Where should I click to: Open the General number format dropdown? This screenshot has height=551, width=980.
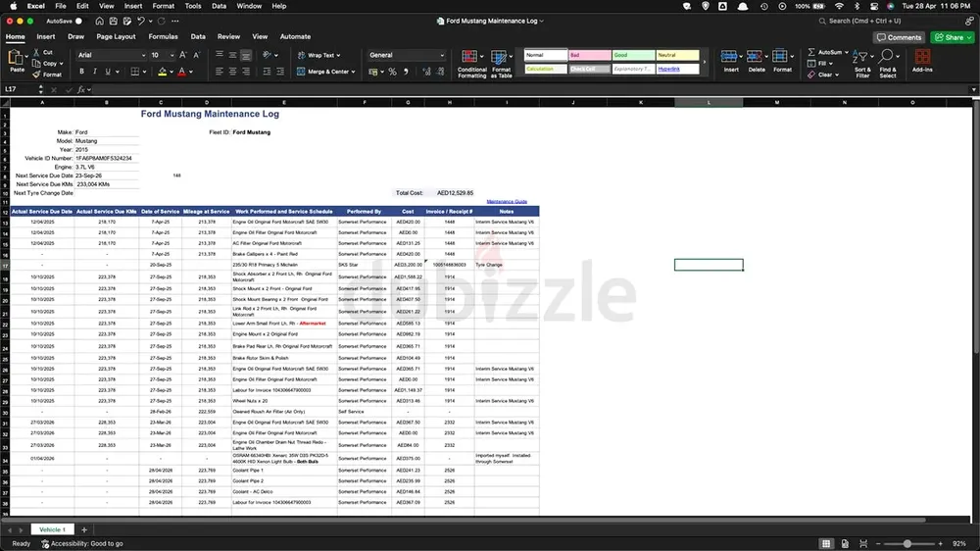(x=442, y=55)
